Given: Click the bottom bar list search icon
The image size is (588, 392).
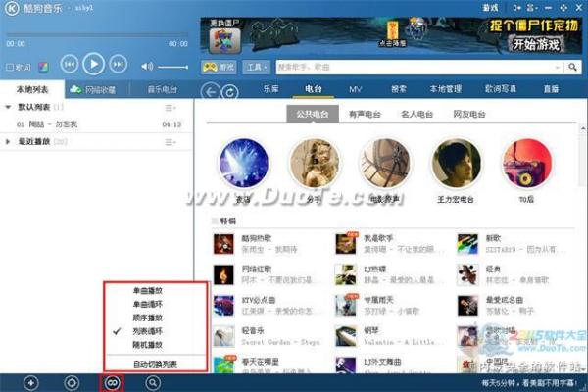Looking at the screenshot, I should click(x=153, y=383).
